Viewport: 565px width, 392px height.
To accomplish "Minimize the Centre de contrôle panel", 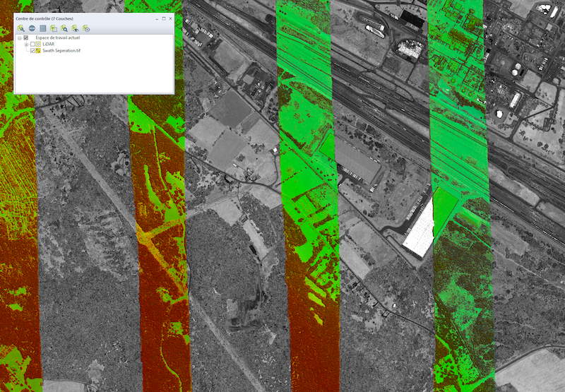I will (x=157, y=19).
